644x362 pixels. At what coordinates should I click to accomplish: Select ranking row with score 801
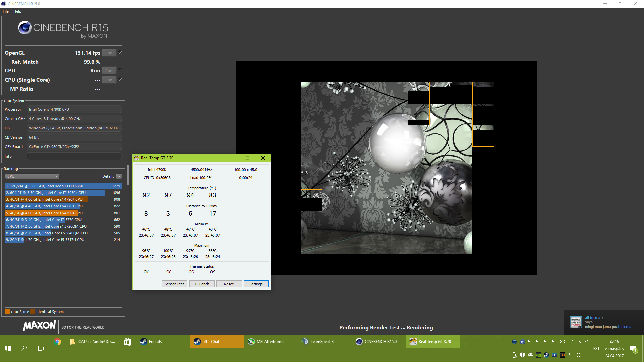click(x=63, y=213)
